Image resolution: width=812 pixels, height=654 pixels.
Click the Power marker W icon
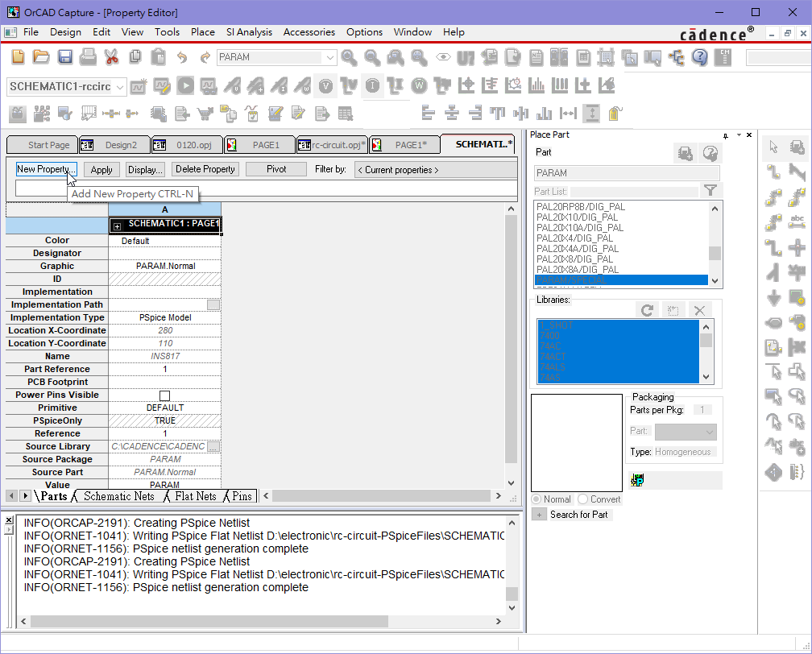click(419, 85)
